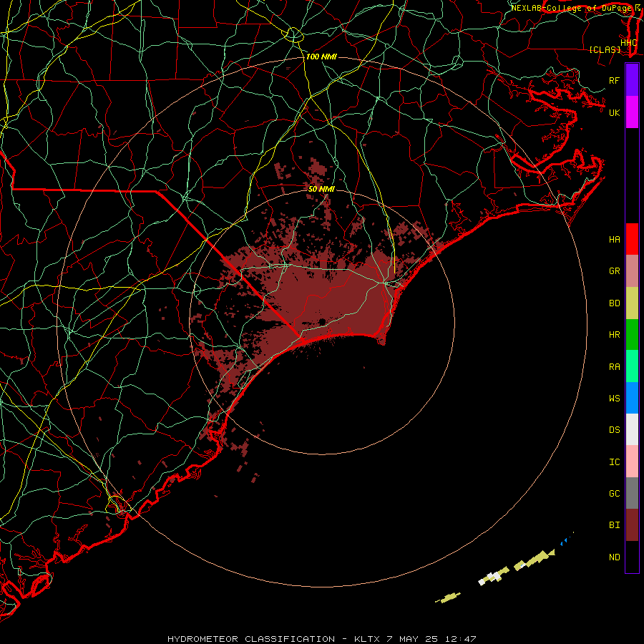Click the UK magenta legend swatch
The height and width of the screenshot is (644, 644).
(632, 112)
